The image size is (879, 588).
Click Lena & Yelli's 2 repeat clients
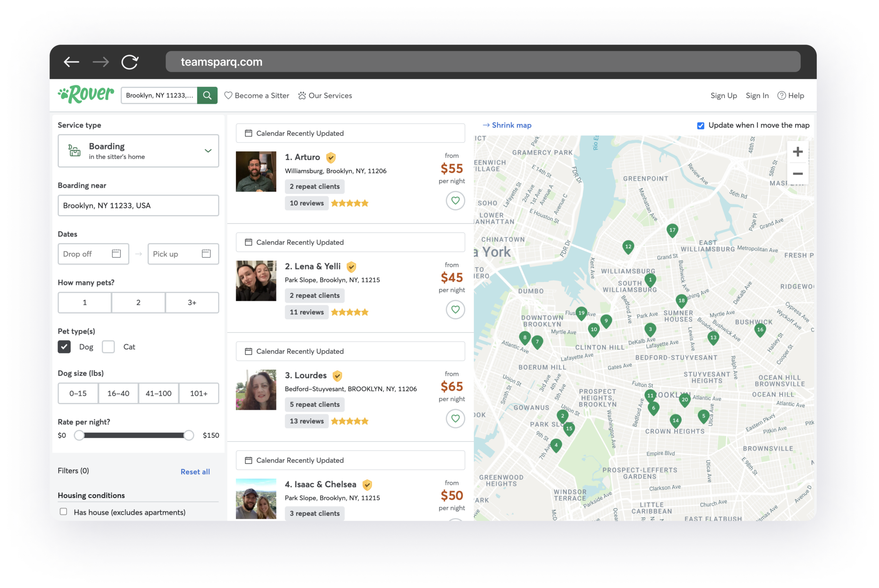pyautogui.click(x=315, y=296)
